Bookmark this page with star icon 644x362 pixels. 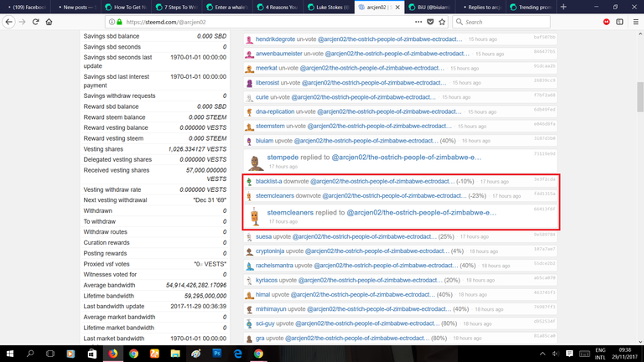point(442,22)
